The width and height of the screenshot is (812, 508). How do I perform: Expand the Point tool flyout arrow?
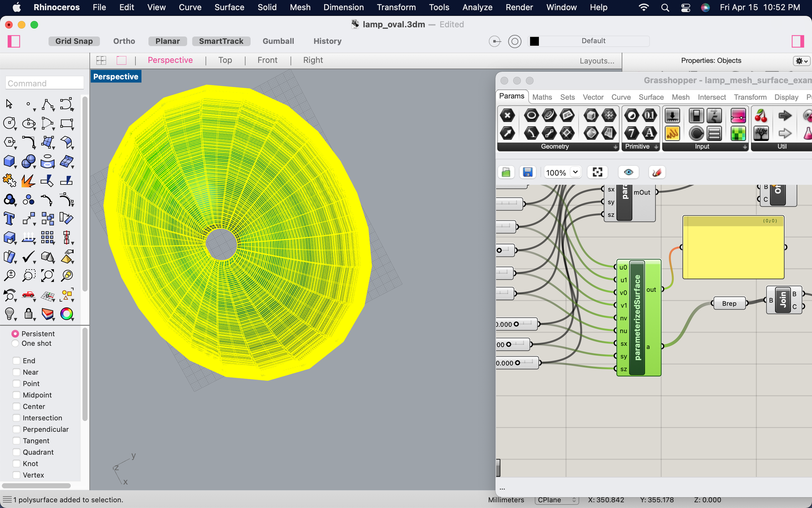click(x=34, y=110)
